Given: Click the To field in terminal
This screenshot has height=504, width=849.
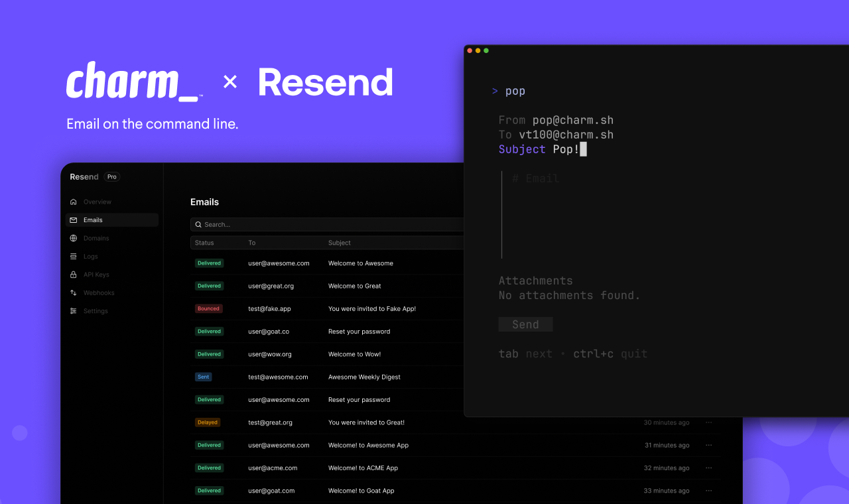Looking at the screenshot, I should pyautogui.click(x=556, y=135).
